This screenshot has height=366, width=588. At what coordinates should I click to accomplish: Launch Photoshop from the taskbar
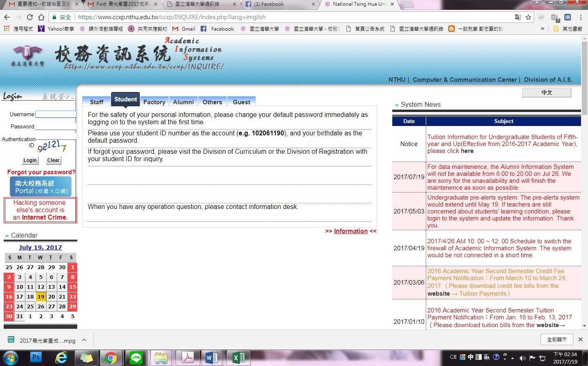pos(36,357)
